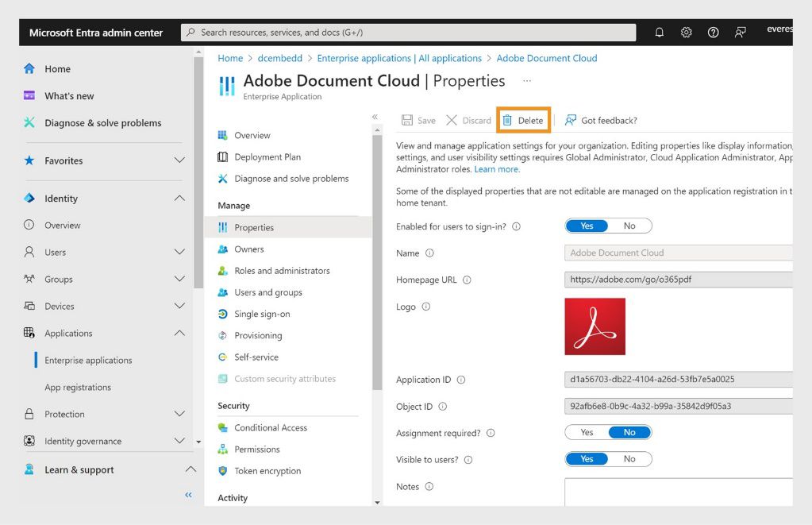Expand the Protection section chevron
Screen dimensions: 812x525
179,415
